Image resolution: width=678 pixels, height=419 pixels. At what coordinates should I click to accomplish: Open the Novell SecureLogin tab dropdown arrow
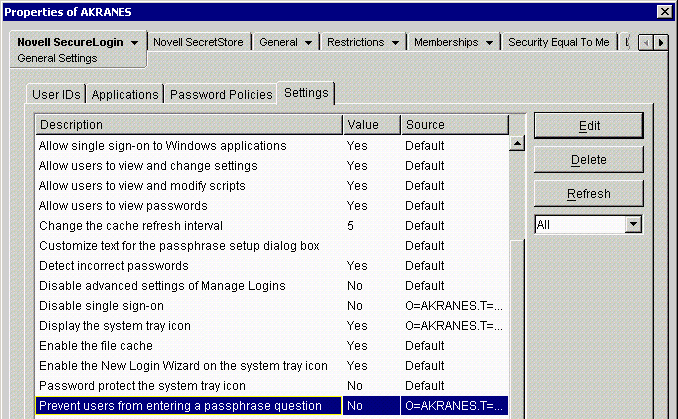click(134, 43)
